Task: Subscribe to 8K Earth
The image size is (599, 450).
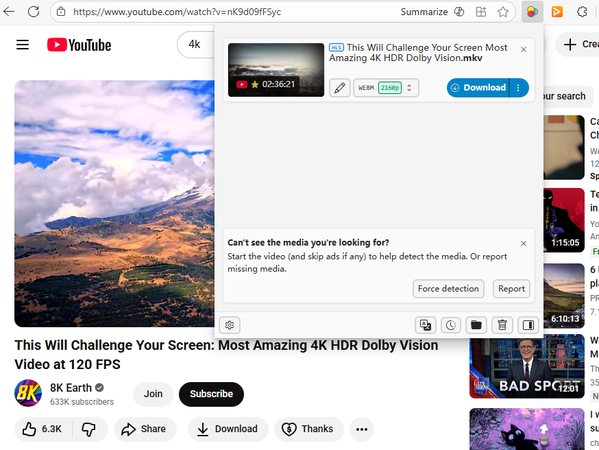Action: coord(211,394)
